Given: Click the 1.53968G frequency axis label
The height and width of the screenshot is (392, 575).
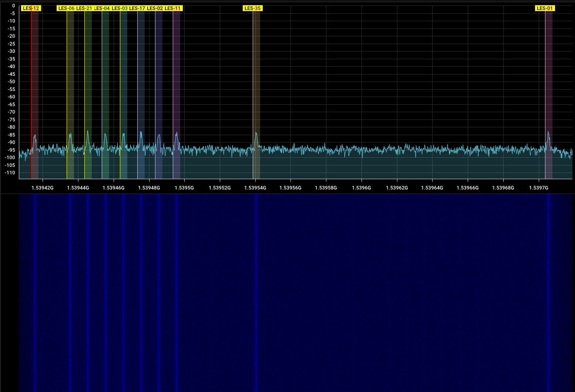Looking at the screenshot, I should tap(503, 188).
